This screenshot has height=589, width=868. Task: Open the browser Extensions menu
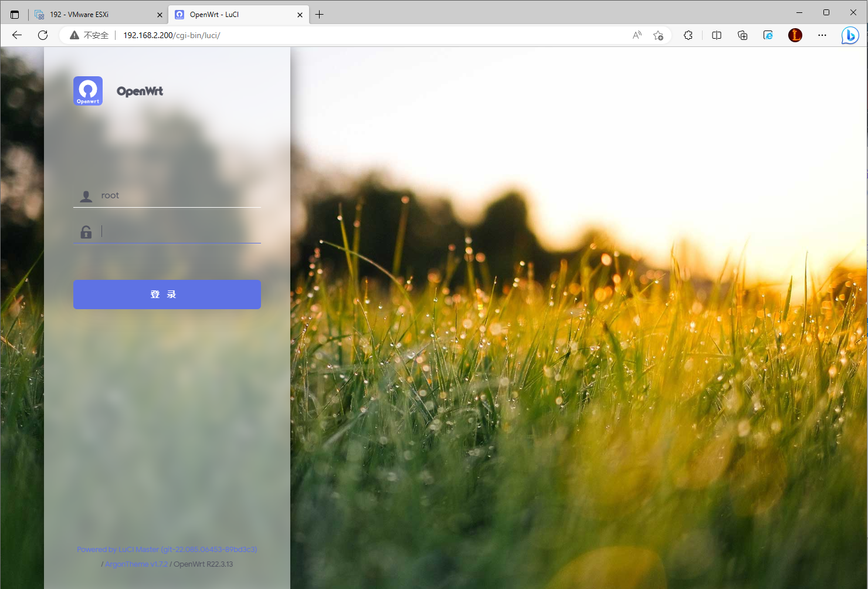(688, 35)
